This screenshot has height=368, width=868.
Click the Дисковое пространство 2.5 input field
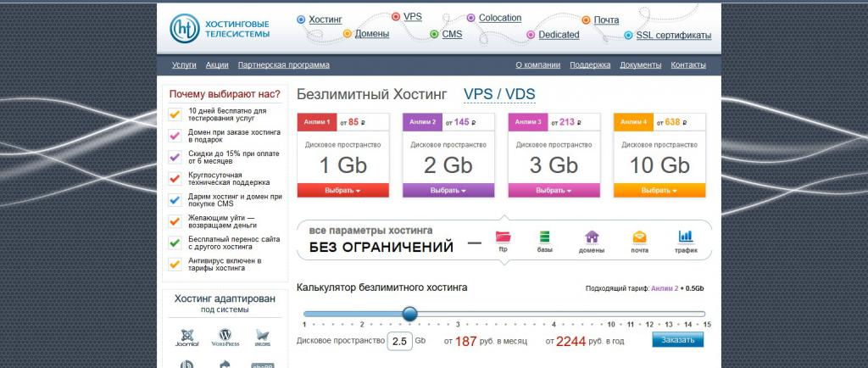pyautogui.click(x=400, y=341)
